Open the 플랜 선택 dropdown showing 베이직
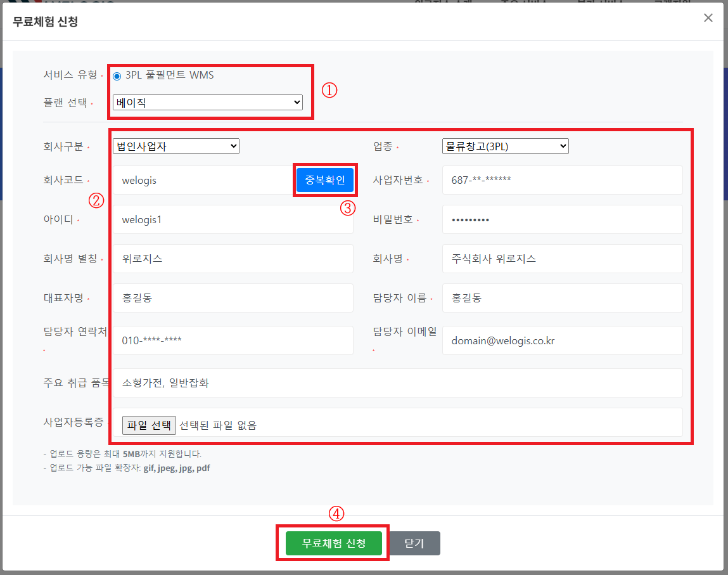728x575 pixels. pyautogui.click(x=207, y=102)
